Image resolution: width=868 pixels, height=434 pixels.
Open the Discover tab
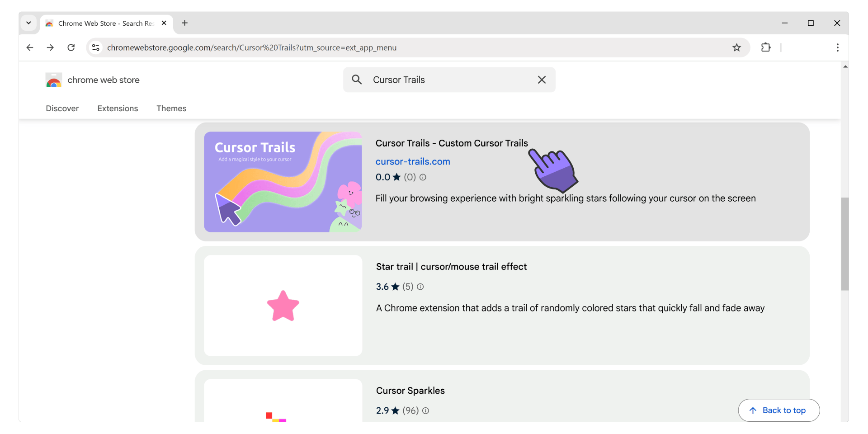62,108
